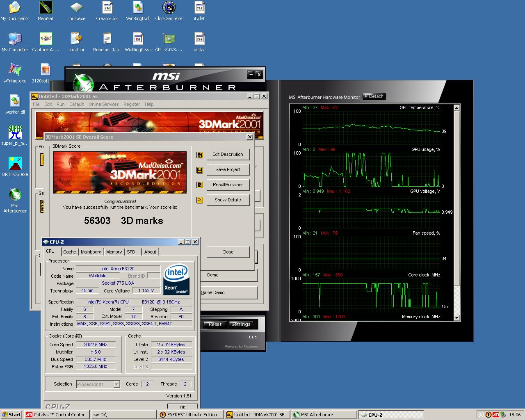525x420 pixels.
Task: Click Core Speed value 2002.5 MHz
Action: click(x=96, y=345)
